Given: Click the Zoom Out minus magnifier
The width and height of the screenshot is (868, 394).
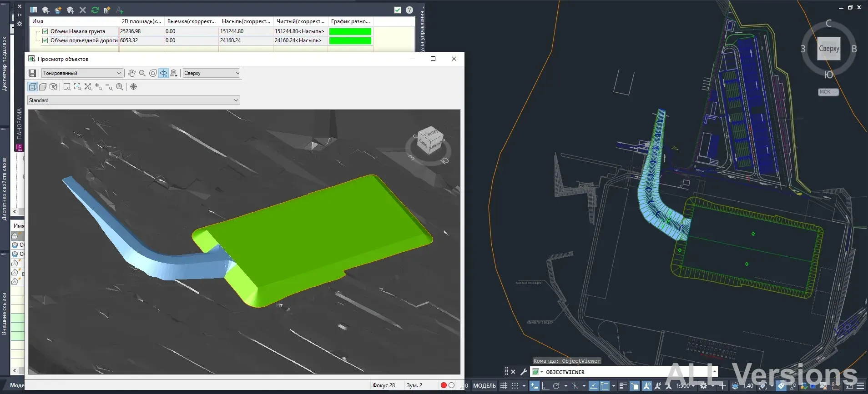Looking at the screenshot, I should point(109,87).
